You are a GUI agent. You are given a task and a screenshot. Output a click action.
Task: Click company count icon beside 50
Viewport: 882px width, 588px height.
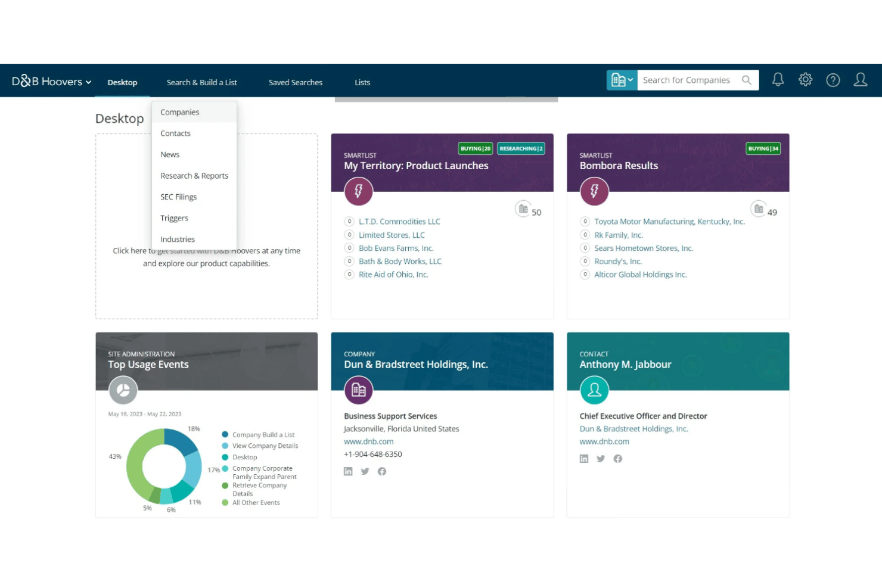[523, 209]
